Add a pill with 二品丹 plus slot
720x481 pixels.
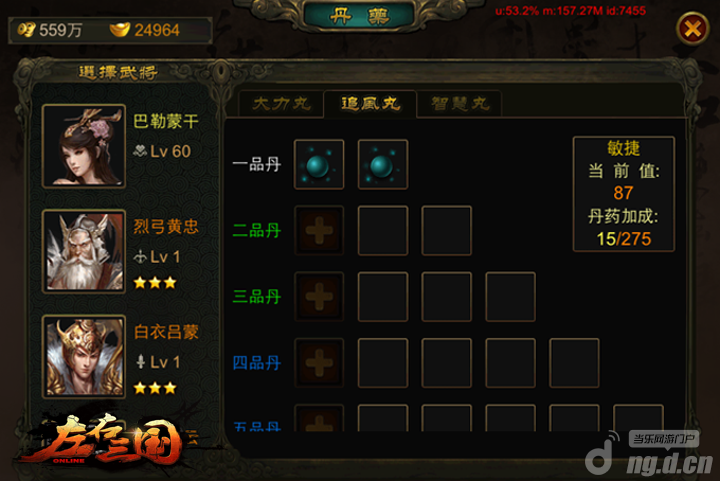click(319, 230)
